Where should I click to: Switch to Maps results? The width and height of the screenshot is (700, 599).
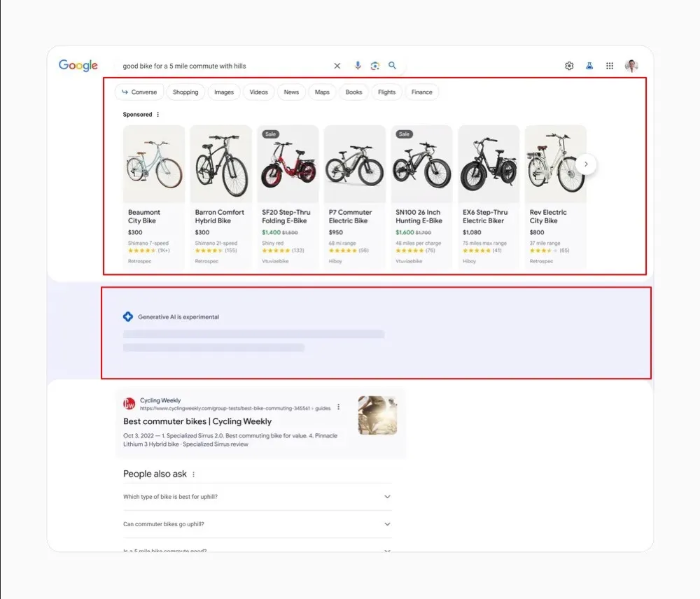coord(322,92)
